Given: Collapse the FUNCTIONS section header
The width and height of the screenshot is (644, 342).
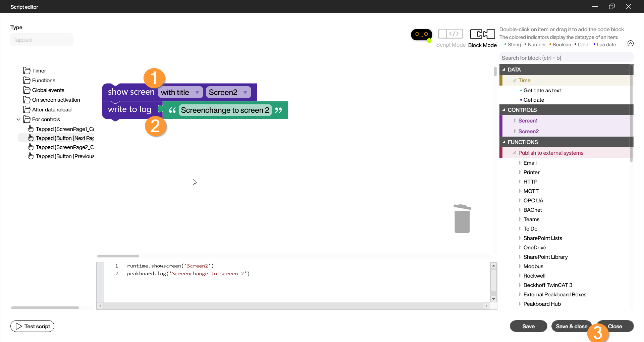Looking at the screenshot, I should point(504,142).
